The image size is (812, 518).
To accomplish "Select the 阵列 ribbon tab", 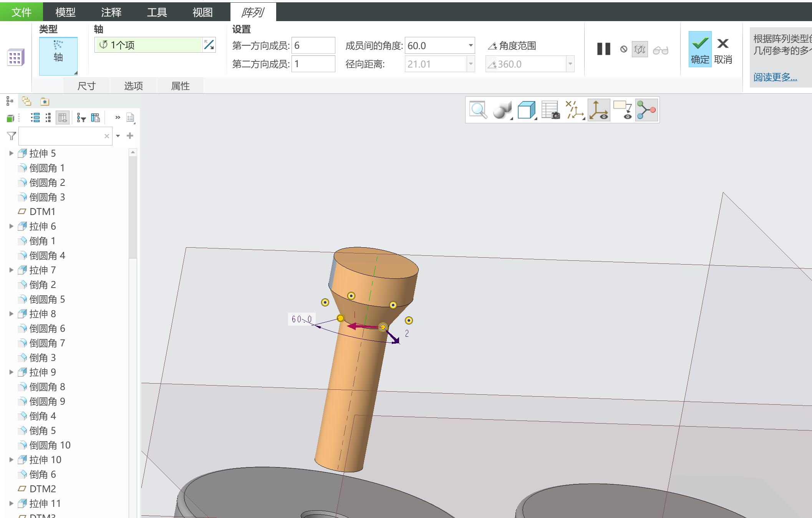I will click(253, 12).
